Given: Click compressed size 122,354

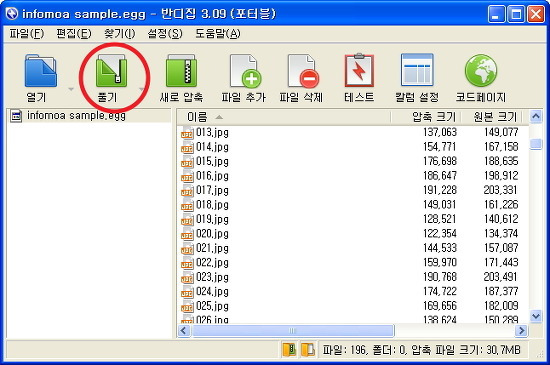Looking at the screenshot, I should [x=440, y=234].
